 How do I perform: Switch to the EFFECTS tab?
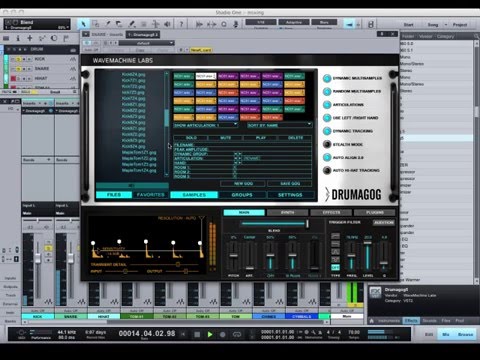[331, 212]
